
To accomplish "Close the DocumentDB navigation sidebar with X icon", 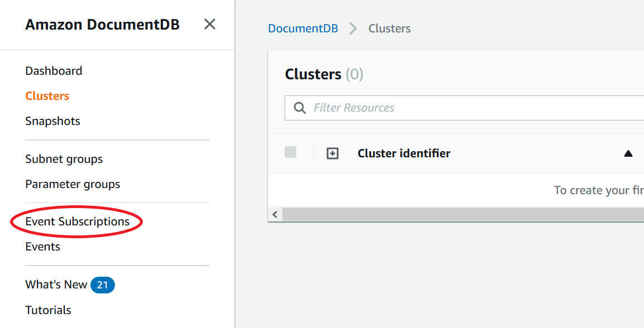I will pyautogui.click(x=209, y=24).
